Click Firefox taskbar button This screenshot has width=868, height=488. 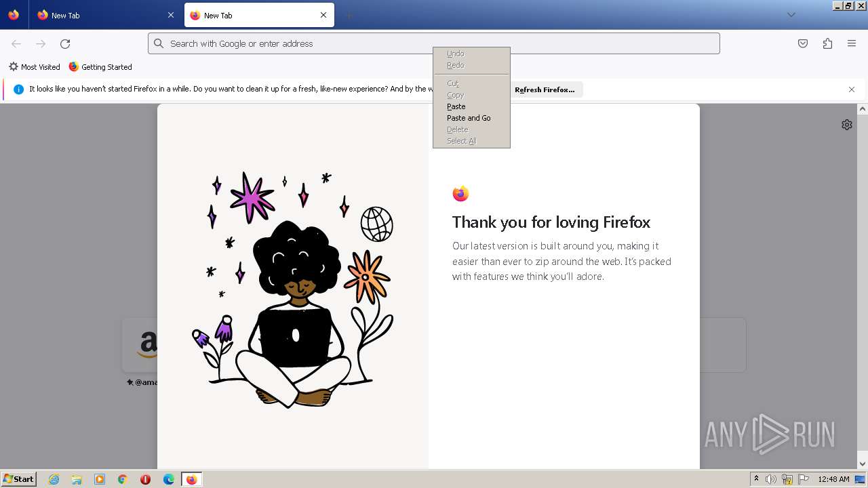point(192,479)
